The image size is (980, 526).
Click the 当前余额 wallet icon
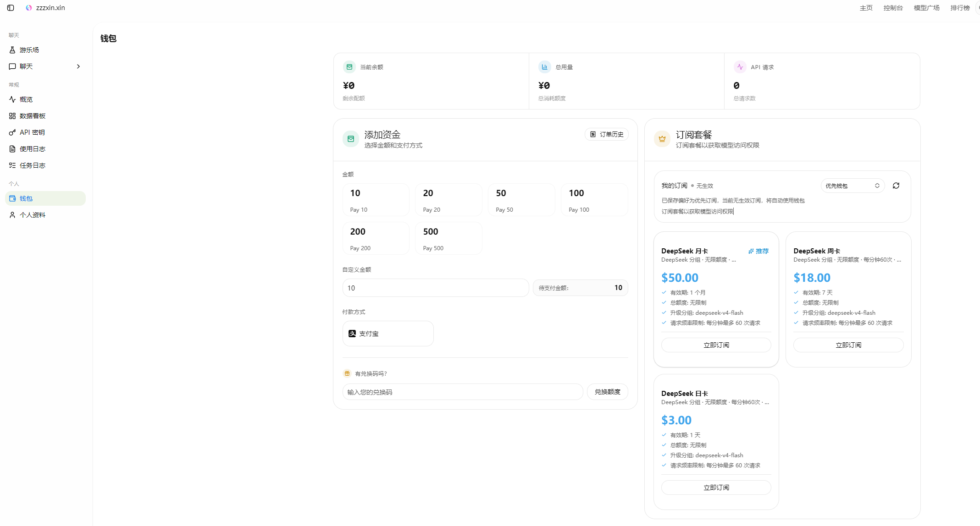(x=349, y=67)
